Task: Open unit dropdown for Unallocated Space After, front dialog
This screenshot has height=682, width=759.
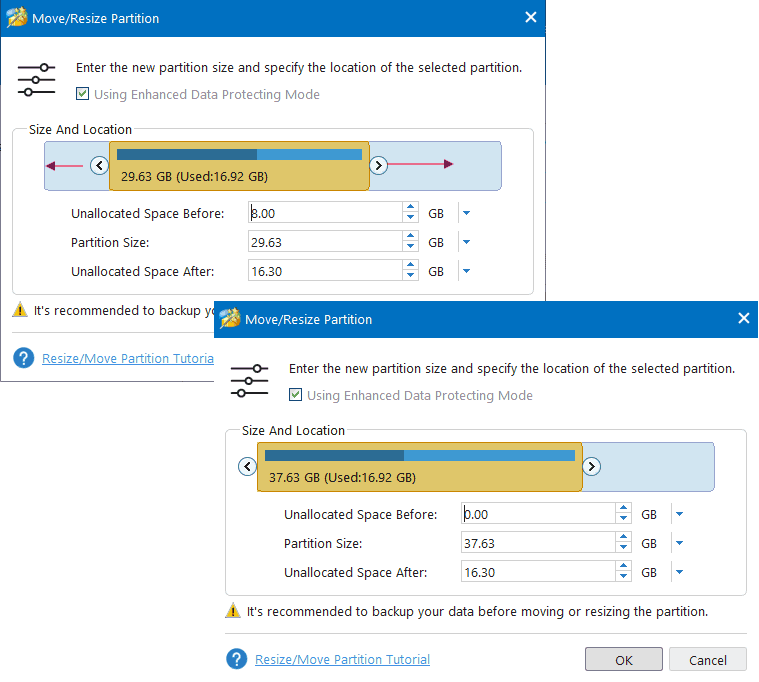Action: click(679, 572)
